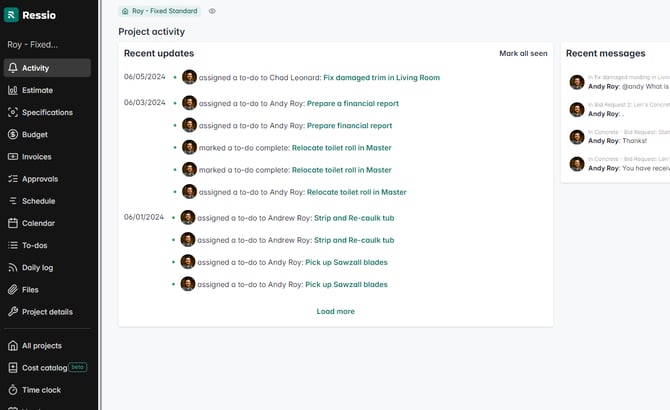Click the Roy - Fixed Standard project tag
The image size is (670, 410).
(159, 11)
